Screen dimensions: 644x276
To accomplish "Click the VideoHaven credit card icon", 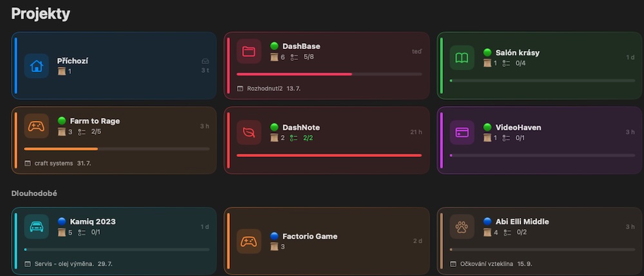I will click(x=462, y=133).
